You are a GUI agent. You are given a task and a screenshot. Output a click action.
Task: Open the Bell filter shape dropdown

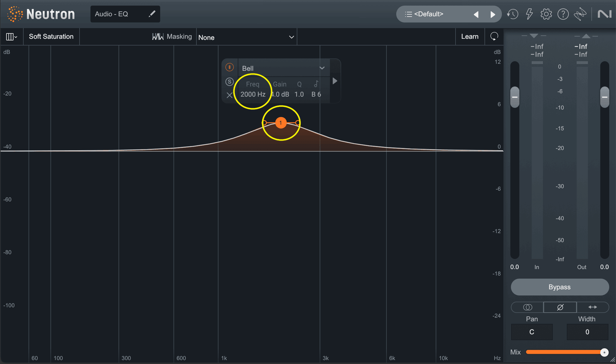284,68
